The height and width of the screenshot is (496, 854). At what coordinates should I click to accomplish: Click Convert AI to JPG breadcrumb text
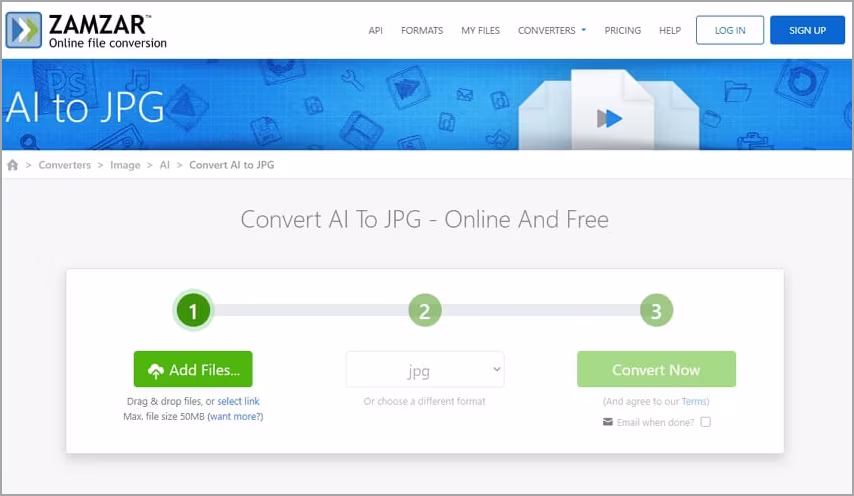tap(231, 165)
